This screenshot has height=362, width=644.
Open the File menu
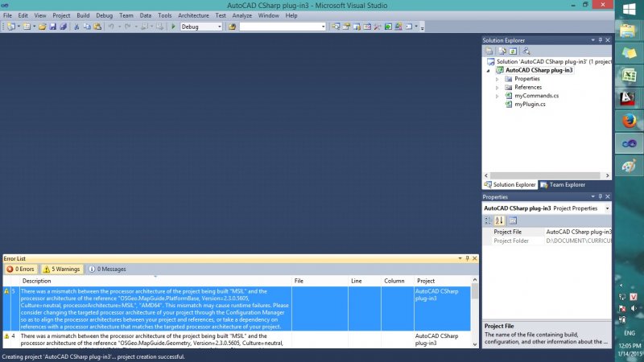(7, 15)
